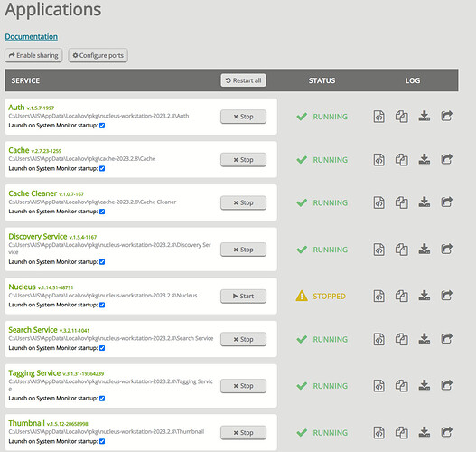
Task: Click the LOG column header
Action: pos(413,80)
